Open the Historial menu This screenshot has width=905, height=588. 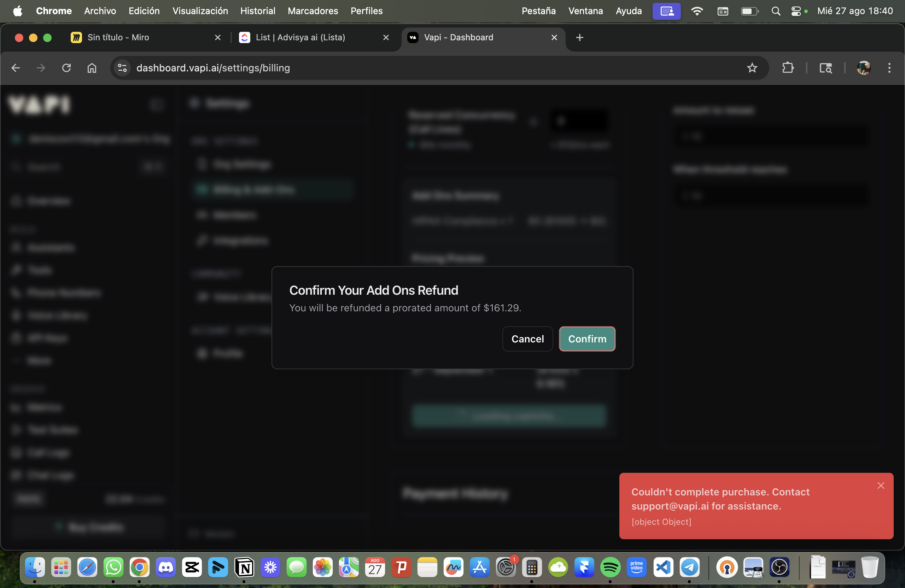[x=257, y=11]
